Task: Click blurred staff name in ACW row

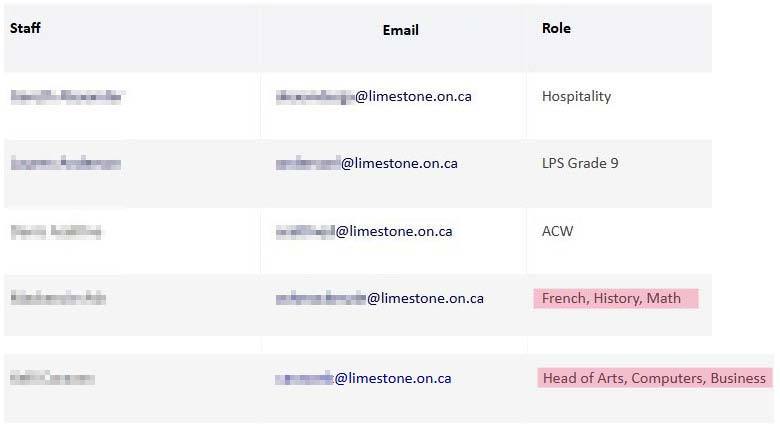Action: 56,231
